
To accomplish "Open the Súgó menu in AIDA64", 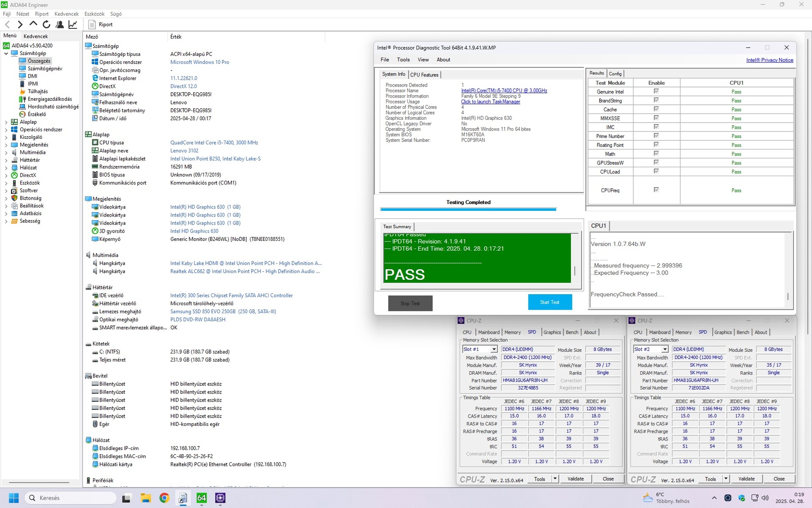I will [x=116, y=14].
